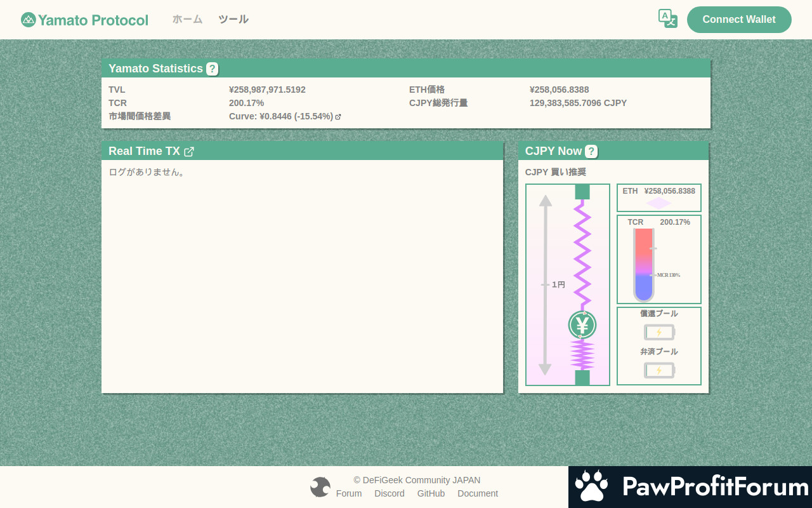The height and width of the screenshot is (508, 812).
Task: Open the ツール menu
Action: tap(233, 20)
